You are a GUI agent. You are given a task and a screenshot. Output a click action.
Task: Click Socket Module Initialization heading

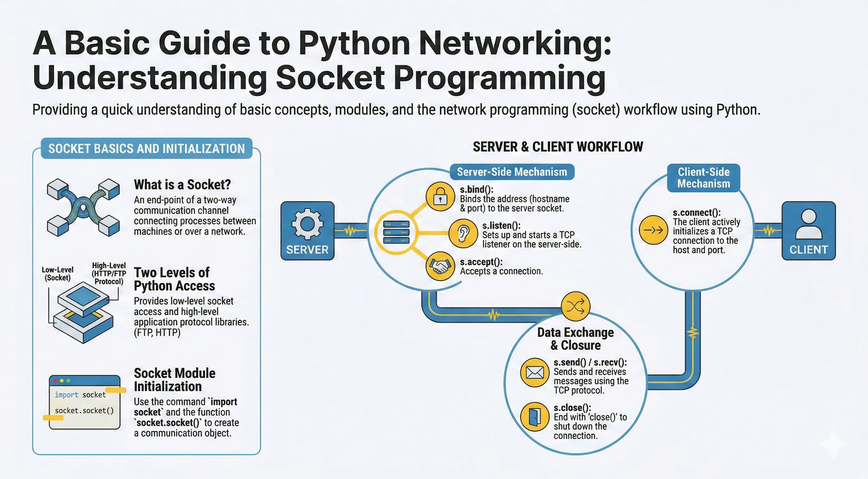175,380
